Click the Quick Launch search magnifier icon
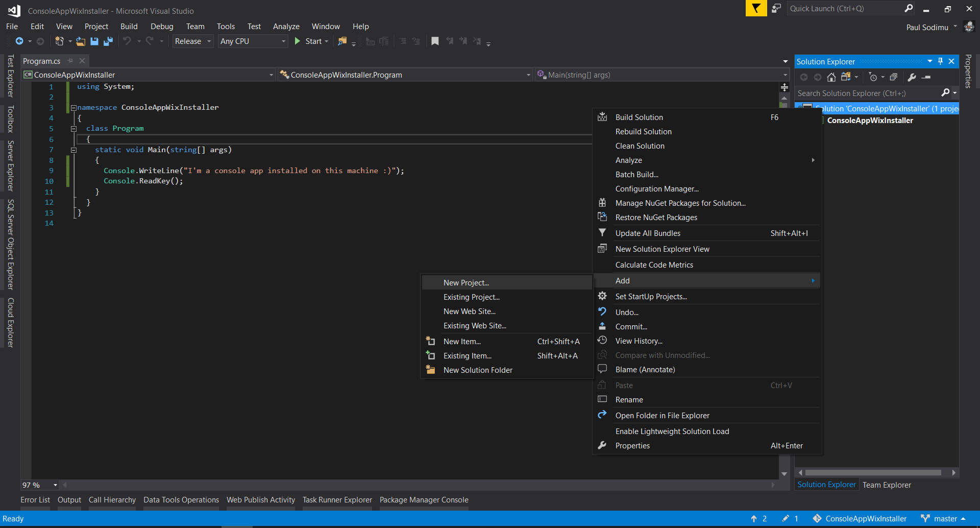The image size is (980, 528). click(909, 8)
